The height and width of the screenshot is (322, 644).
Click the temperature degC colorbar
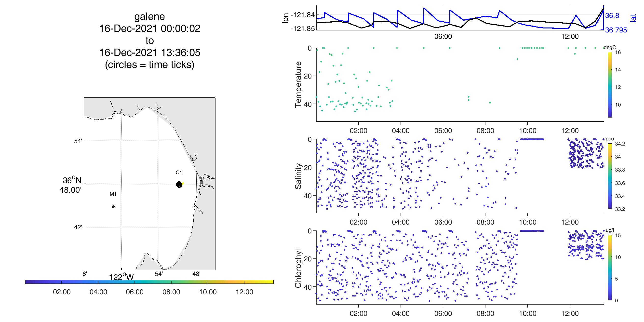click(610, 85)
